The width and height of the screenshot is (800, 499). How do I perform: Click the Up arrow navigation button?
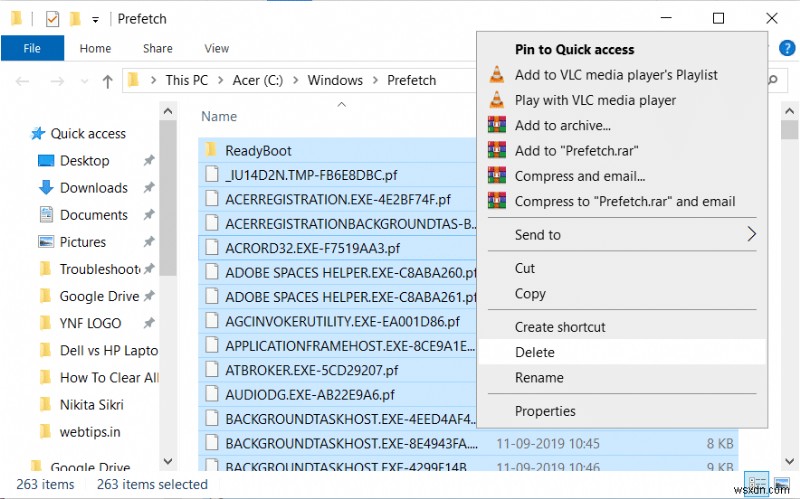pyautogui.click(x=107, y=80)
